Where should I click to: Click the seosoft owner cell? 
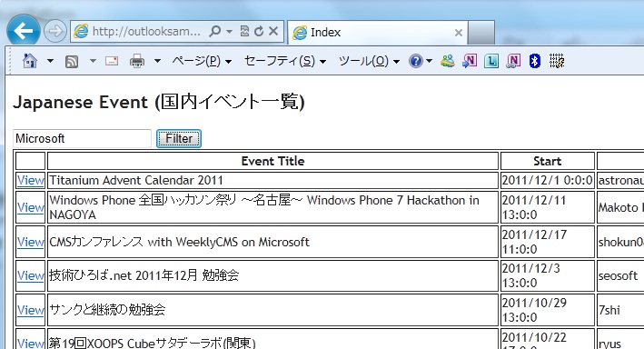[620, 275]
